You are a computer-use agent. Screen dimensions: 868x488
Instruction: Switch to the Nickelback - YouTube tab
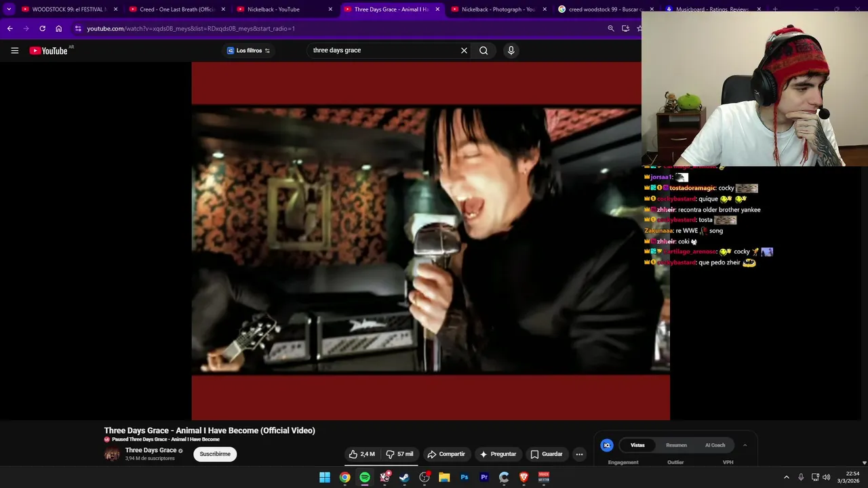(x=283, y=9)
